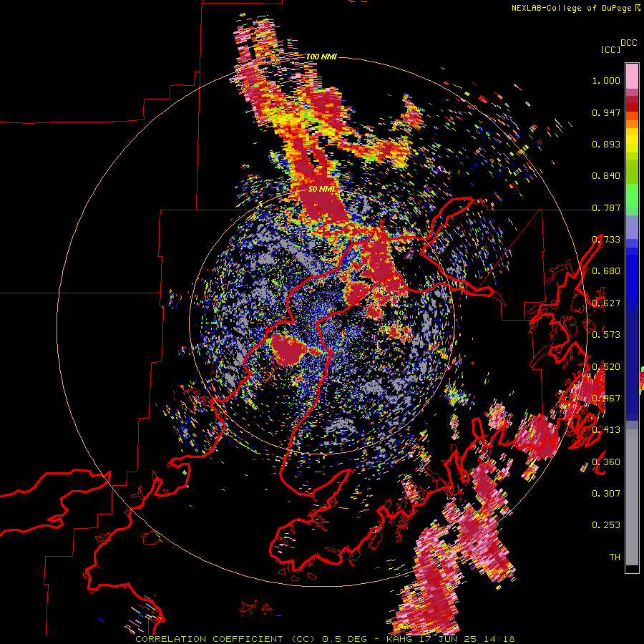Click the [CC] units label
Image resolution: width=644 pixels, height=644 pixels.
coord(610,49)
